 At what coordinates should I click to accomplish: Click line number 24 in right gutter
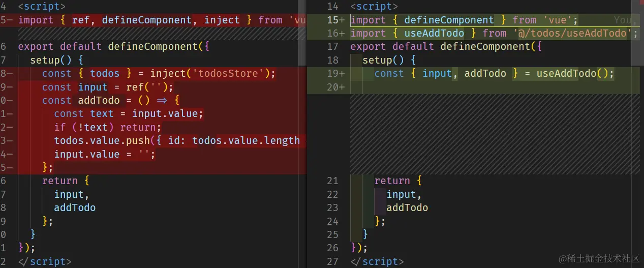click(x=333, y=221)
